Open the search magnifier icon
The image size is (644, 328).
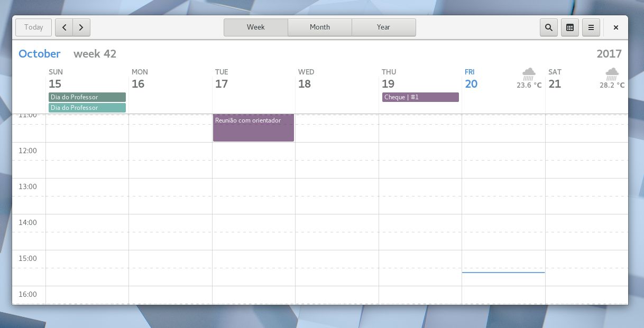pos(549,27)
